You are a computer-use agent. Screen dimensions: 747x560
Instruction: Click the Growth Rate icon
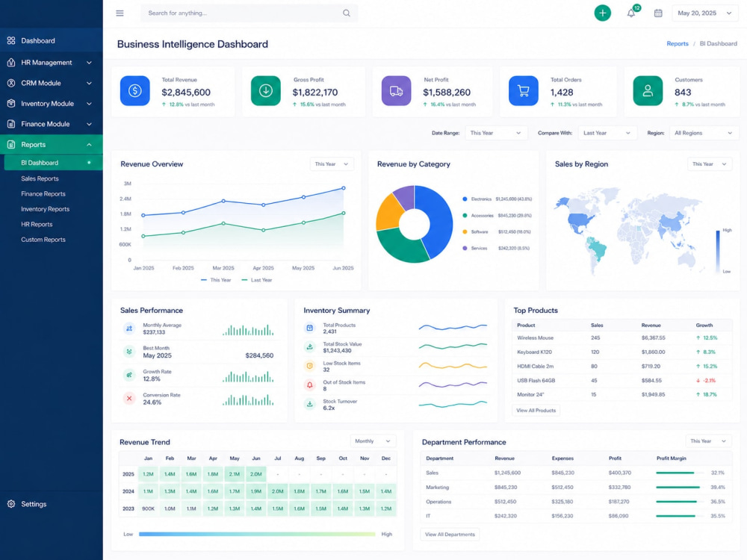point(129,375)
